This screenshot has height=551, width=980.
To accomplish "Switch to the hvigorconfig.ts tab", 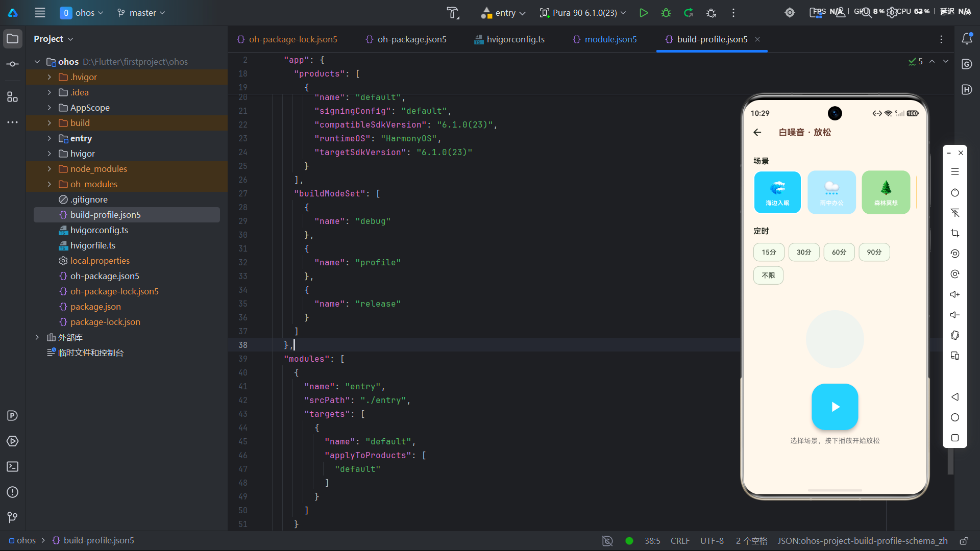I will (509, 39).
